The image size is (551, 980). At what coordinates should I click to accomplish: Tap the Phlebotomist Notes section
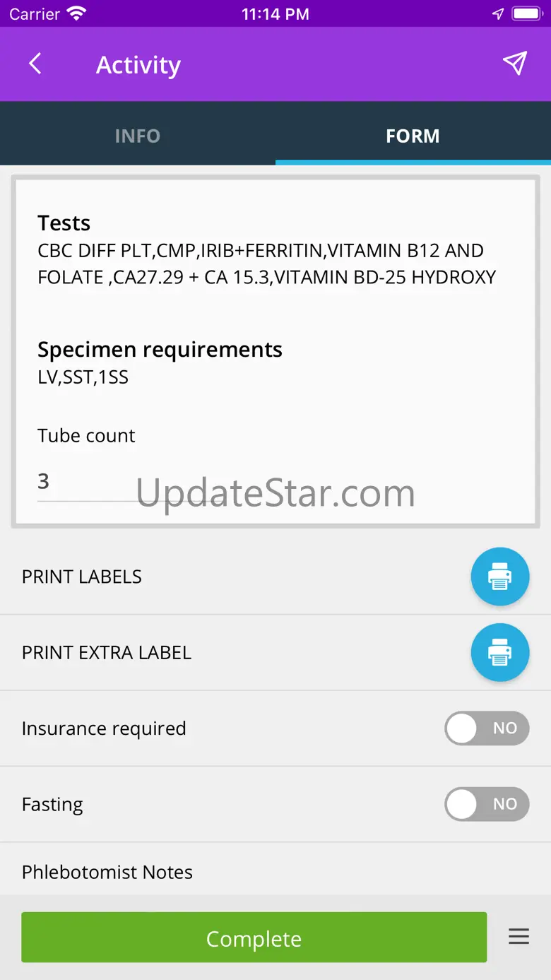[107, 872]
